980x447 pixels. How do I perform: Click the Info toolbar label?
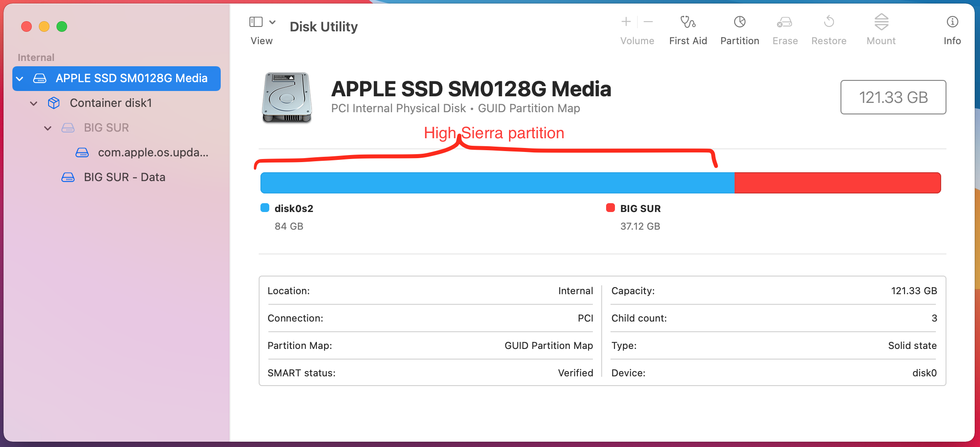(x=952, y=41)
